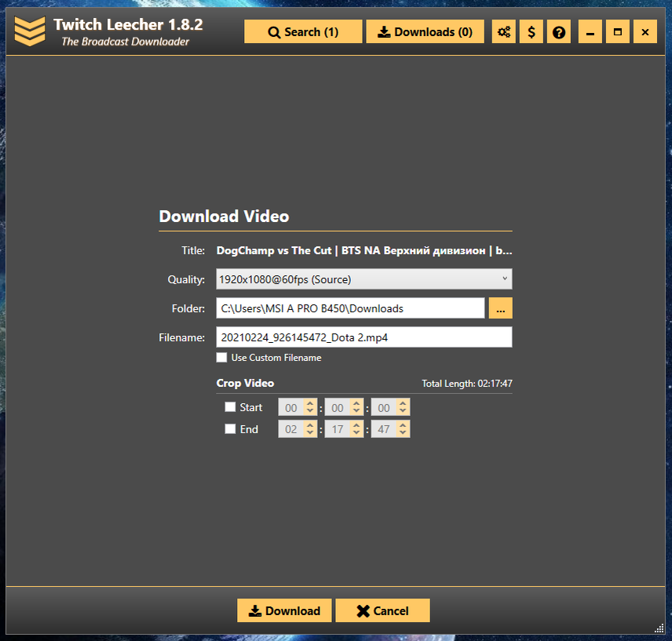
Task: Click the dollar donation icon
Action: point(531,31)
